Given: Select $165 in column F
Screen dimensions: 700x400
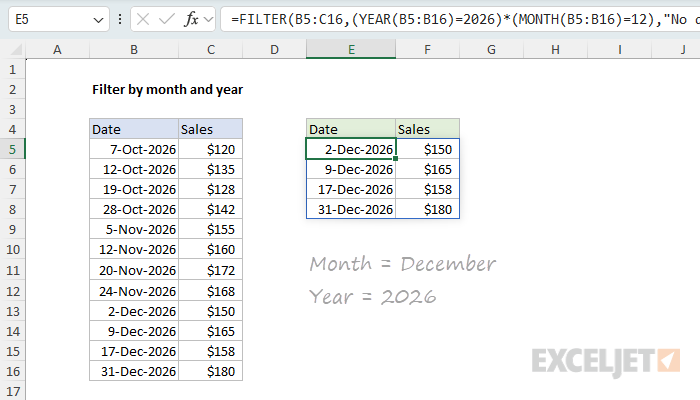Looking at the screenshot, I should tap(428, 169).
